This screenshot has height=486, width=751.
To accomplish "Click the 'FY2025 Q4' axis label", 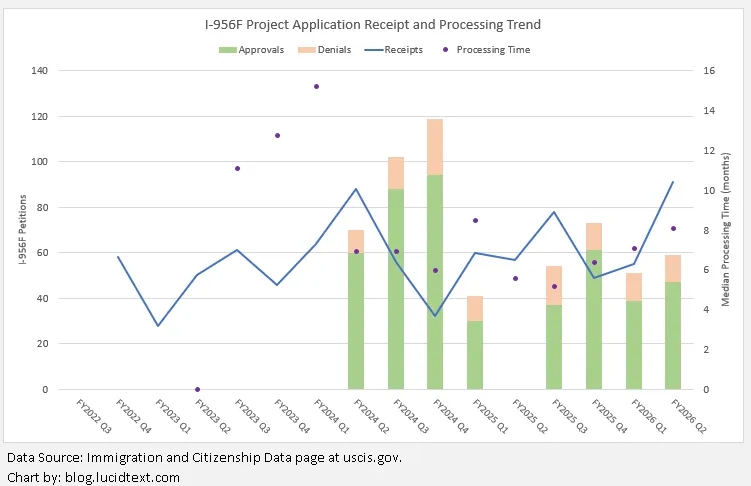I will point(610,416).
